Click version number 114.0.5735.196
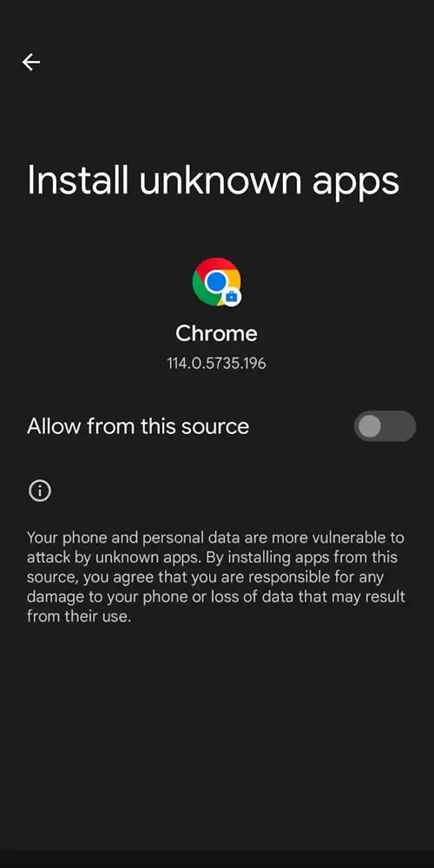The image size is (434, 868). coord(216,363)
